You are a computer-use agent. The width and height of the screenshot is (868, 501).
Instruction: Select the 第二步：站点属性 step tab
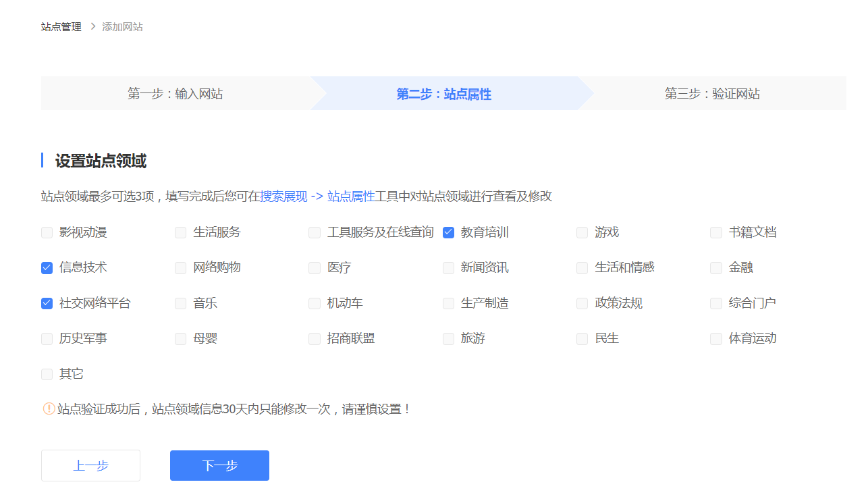coord(443,94)
